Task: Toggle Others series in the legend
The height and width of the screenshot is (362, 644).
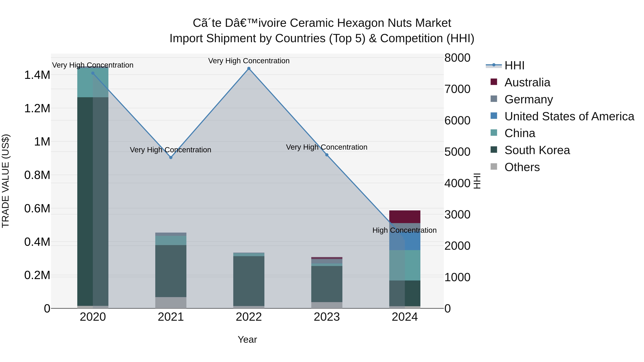Action: point(515,167)
